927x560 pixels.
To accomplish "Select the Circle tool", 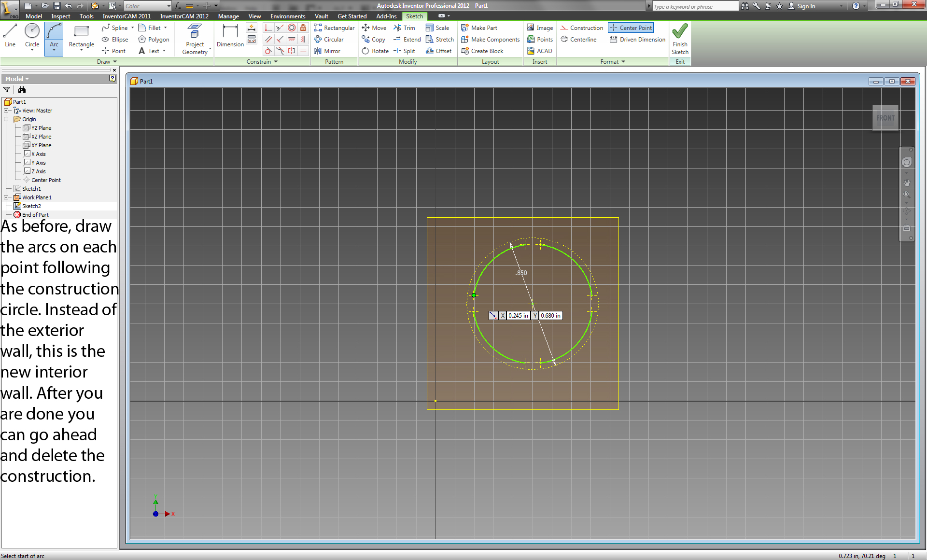I will coord(32,36).
